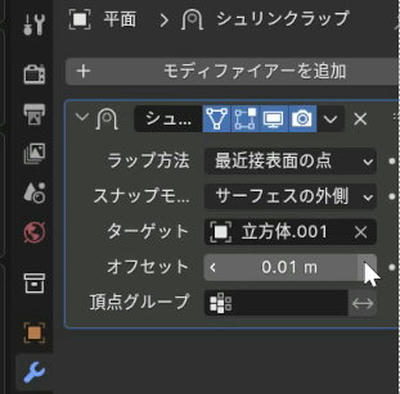Increase the オフセット value with right arrow
The image size is (400, 394).
pos(367,268)
